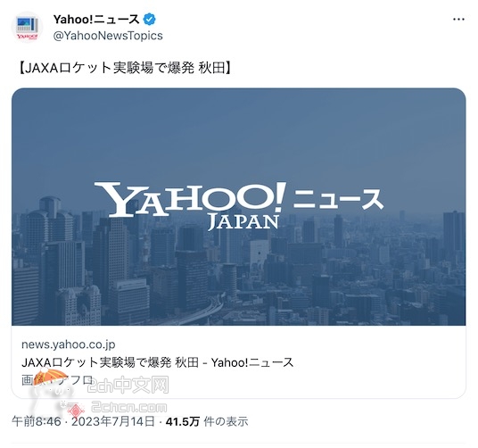Click the 2023年7月14日 date
The image size is (478, 448).
click(112, 422)
